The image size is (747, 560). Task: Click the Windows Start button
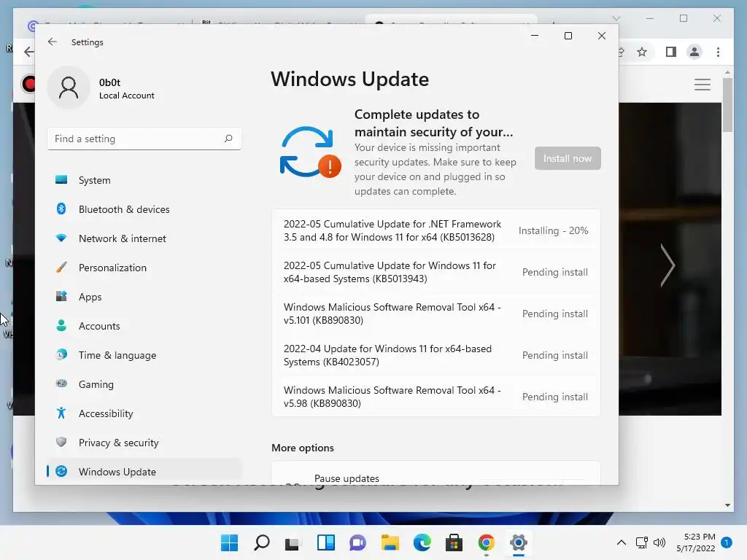tap(229, 542)
